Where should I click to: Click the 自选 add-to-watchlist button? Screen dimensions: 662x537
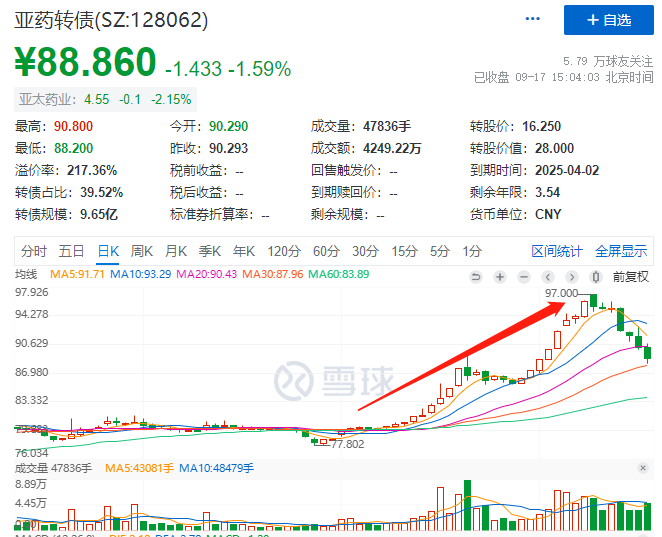[x=608, y=20]
